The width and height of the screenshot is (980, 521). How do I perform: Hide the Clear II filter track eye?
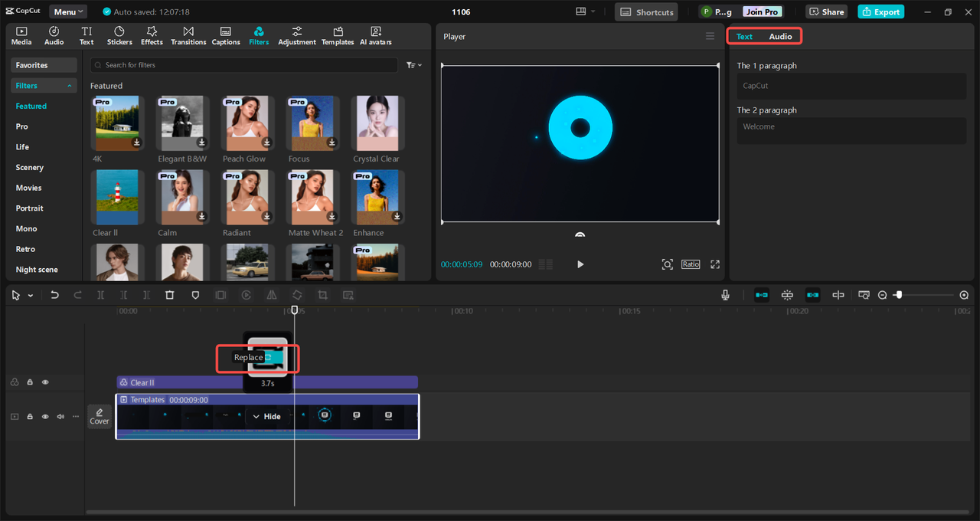(45, 382)
